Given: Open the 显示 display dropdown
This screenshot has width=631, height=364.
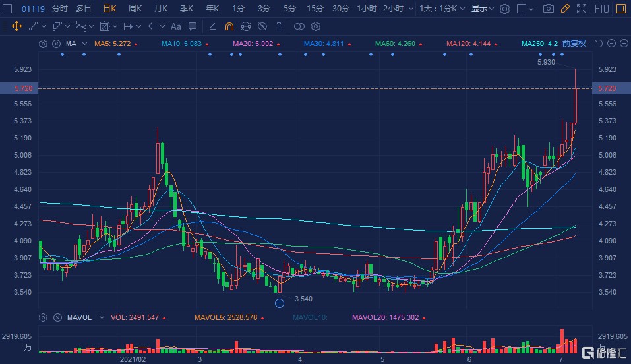Looking at the screenshot, I should (x=483, y=9).
